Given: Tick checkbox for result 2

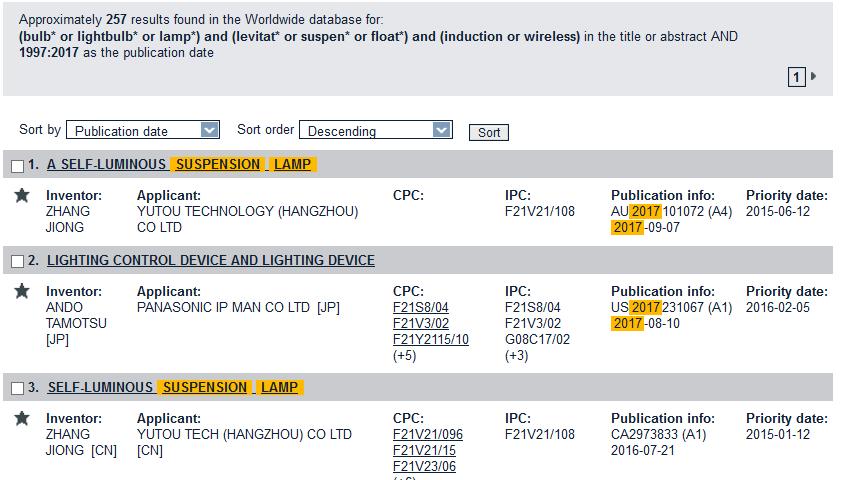Looking at the screenshot, I should click(x=17, y=262).
